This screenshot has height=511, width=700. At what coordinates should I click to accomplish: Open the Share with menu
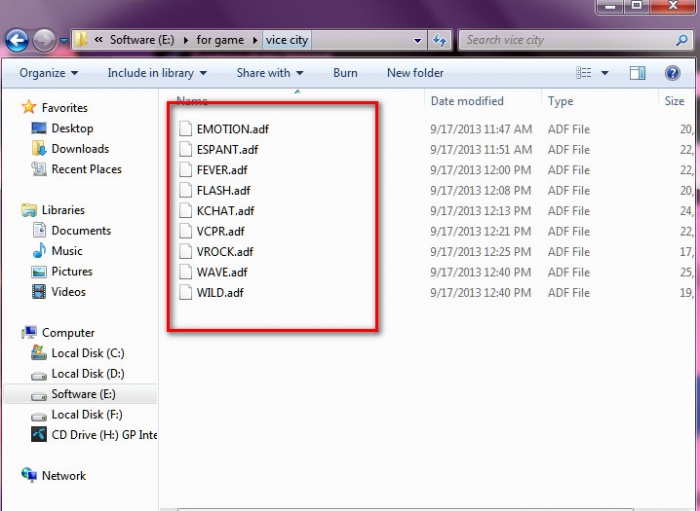pos(270,73)
